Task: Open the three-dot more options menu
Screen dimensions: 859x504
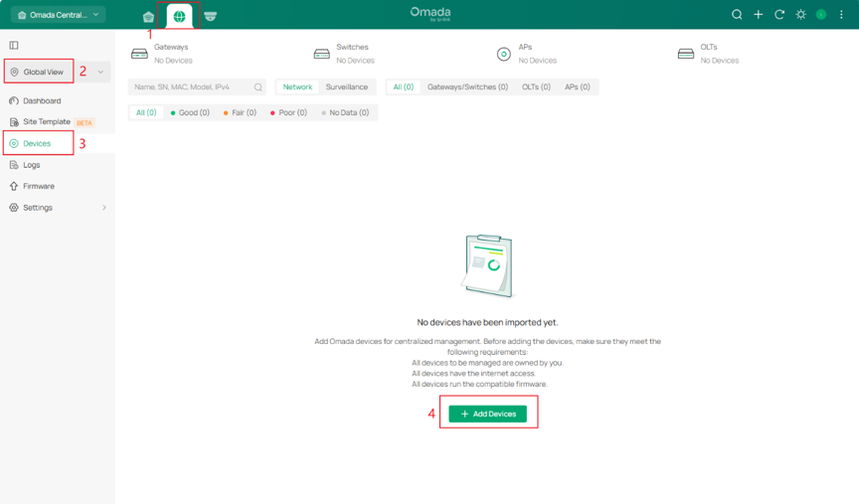Action: coord(841,15)
